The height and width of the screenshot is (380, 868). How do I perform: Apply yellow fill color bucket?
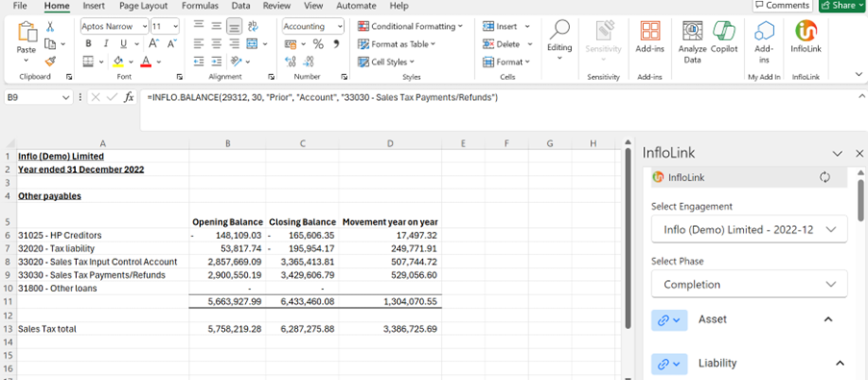tap(118, 62)
